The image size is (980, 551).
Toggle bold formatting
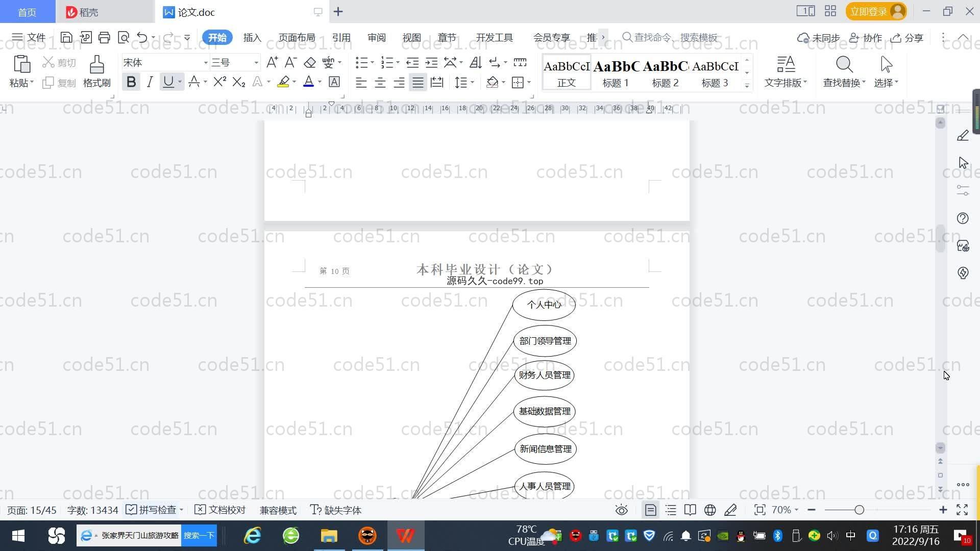(131, 82)
